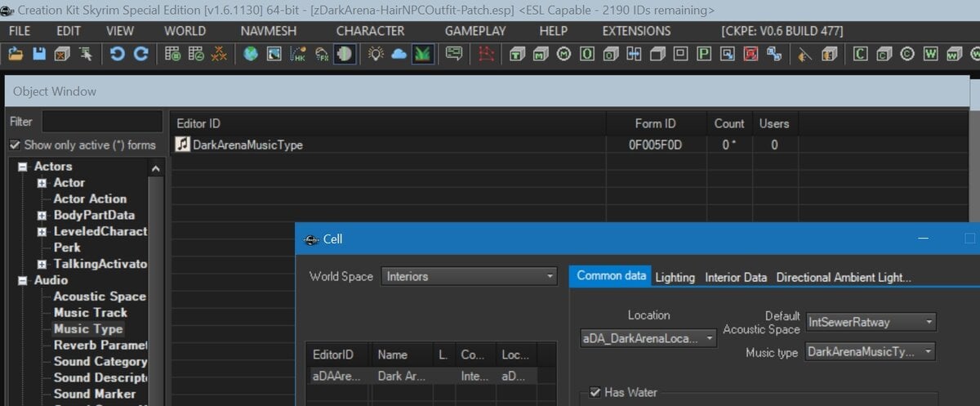Select the Common data tab
The width and height of the screenshot is (980, 406).
click(611, 276)
